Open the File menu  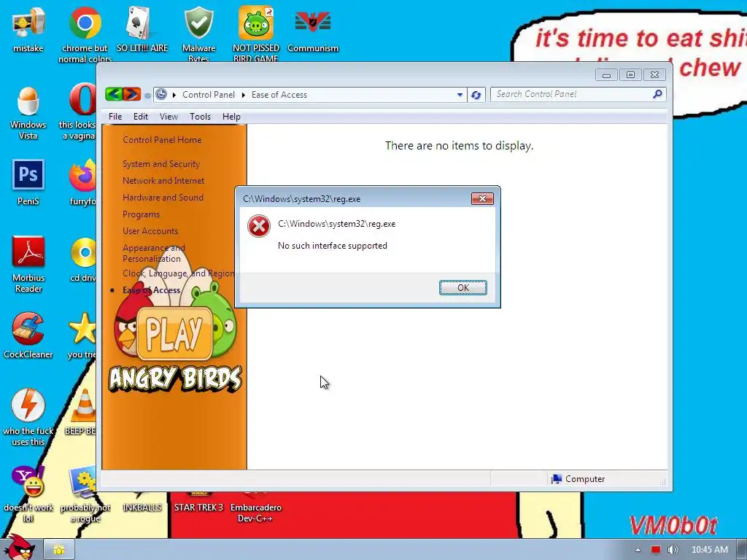[115, 117]
